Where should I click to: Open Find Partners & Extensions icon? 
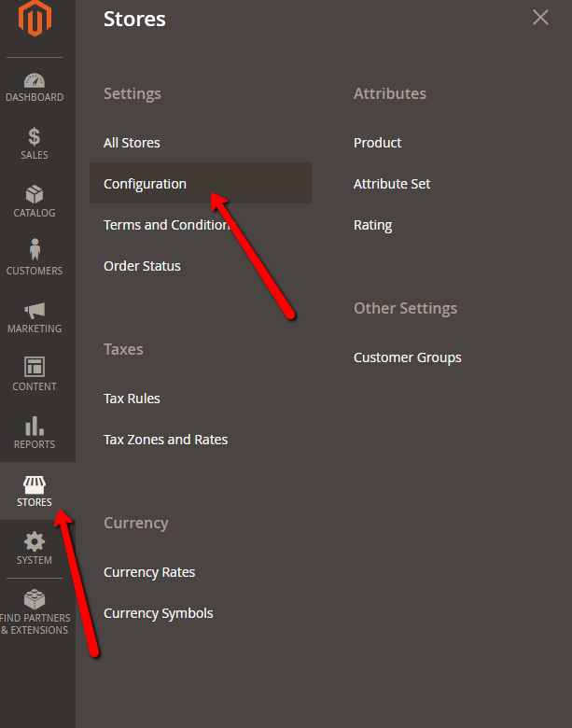(x=35, y=599)
